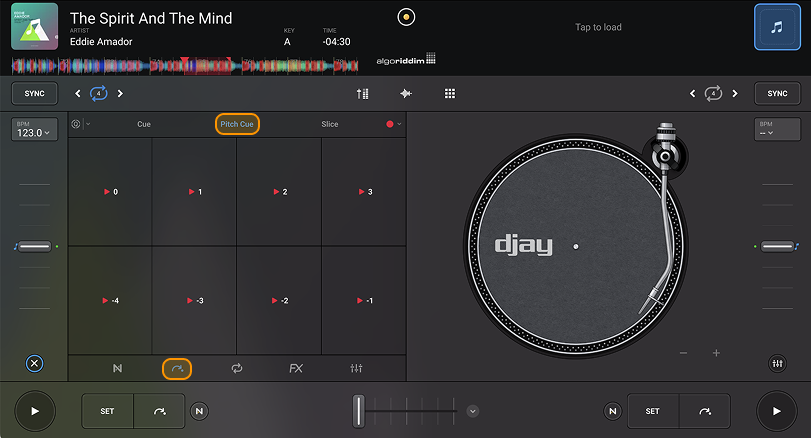Tap to load a track on right deck
This screenshot has height=438, width=811.
[598, 27]
